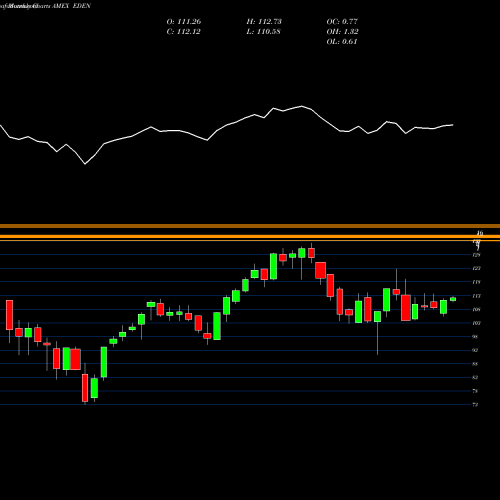Select the first red candle at far left
500x500 pixels.
(x=9, y=315)
